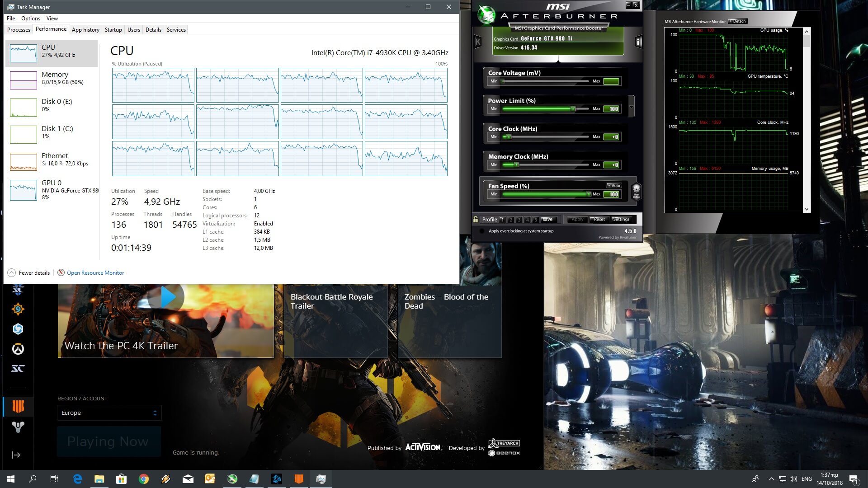Play the PC 4K Trailer video thumbnail
Viewport: 868px width, 488px height.
[166, 297]
